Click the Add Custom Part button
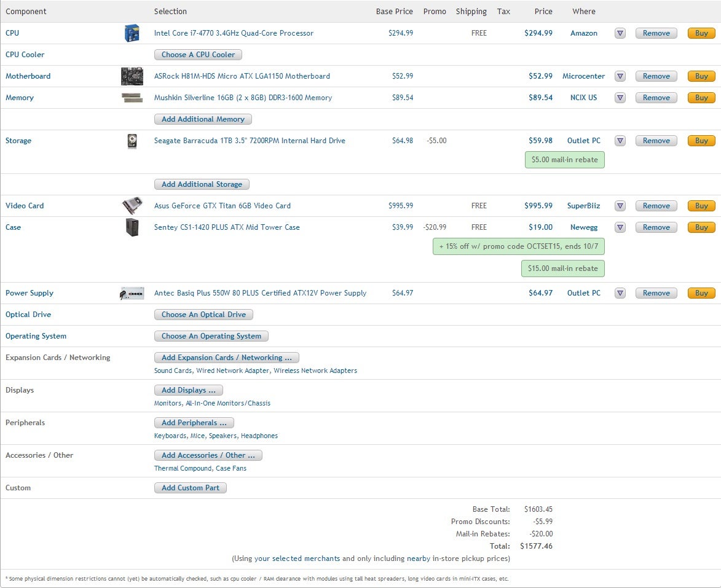721x588 pixels. (x=191, y=488)
